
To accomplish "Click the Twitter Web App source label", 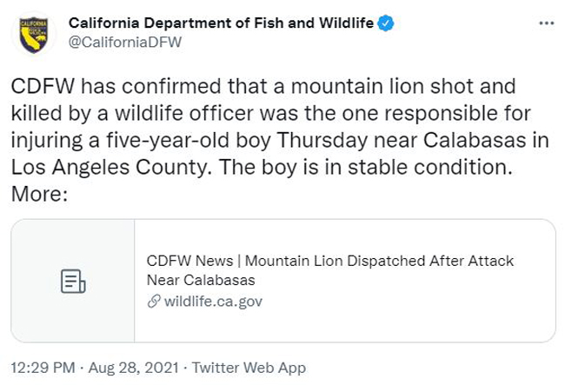I will point(249,368).
